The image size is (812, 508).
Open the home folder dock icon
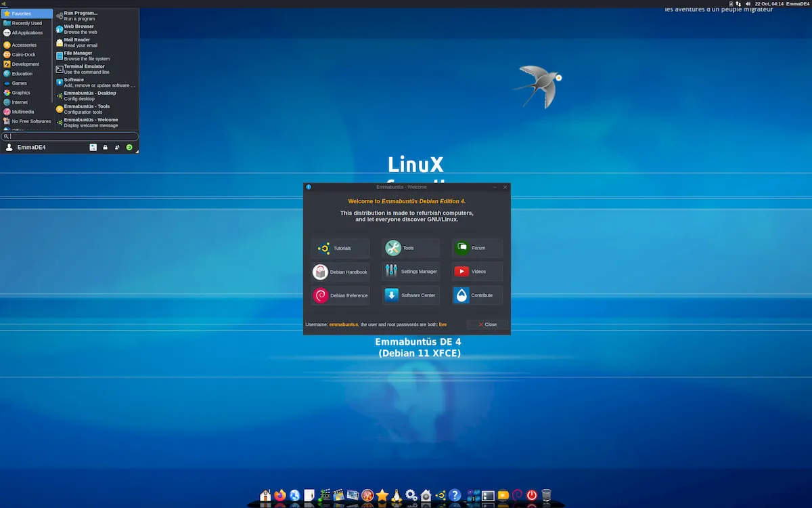tap(265, 496)
